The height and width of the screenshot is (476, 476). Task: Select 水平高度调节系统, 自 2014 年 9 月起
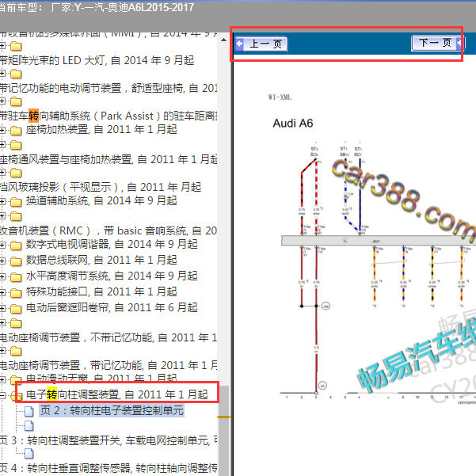click(112, 276)
